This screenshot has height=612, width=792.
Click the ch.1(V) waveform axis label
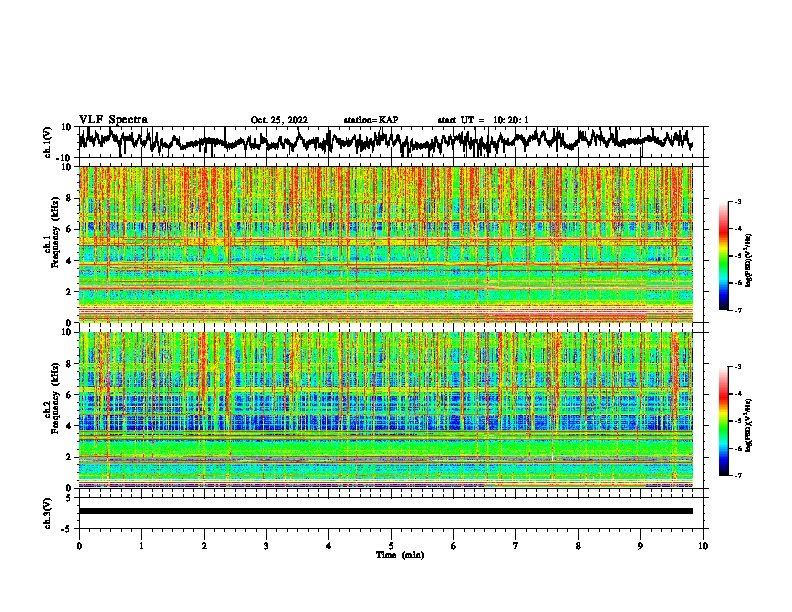(48, 142)
